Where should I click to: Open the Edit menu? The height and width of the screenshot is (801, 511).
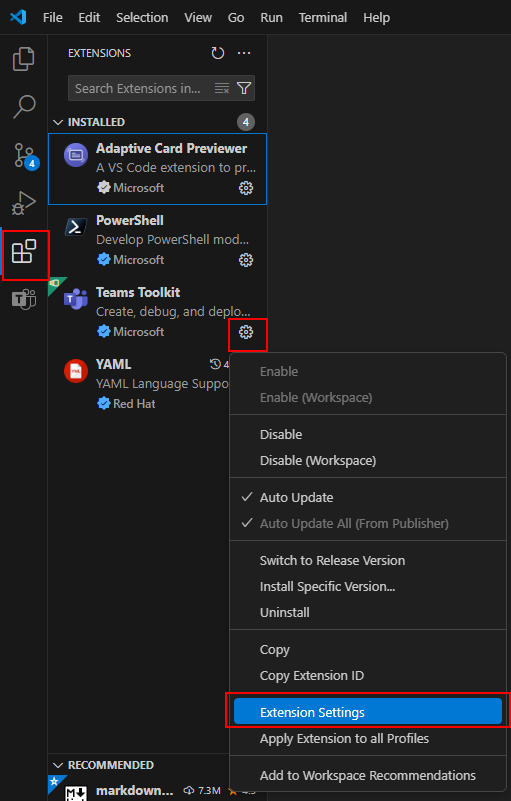coord(89,17)
